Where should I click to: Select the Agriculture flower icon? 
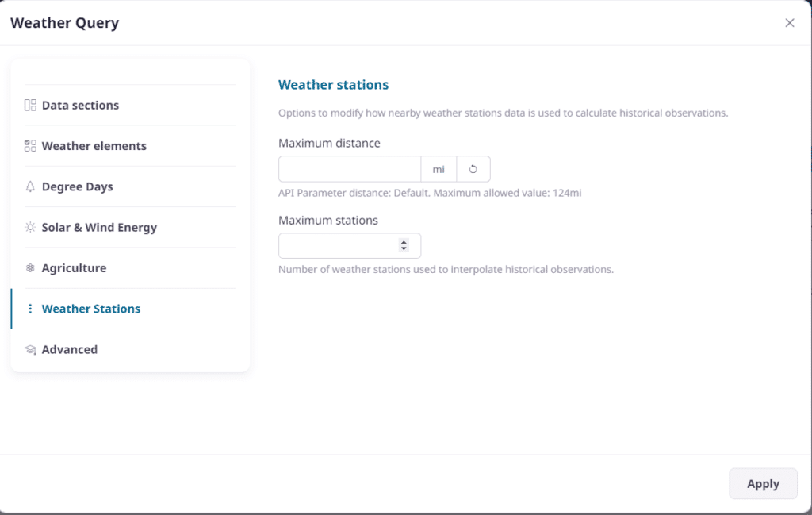[29, 268]
